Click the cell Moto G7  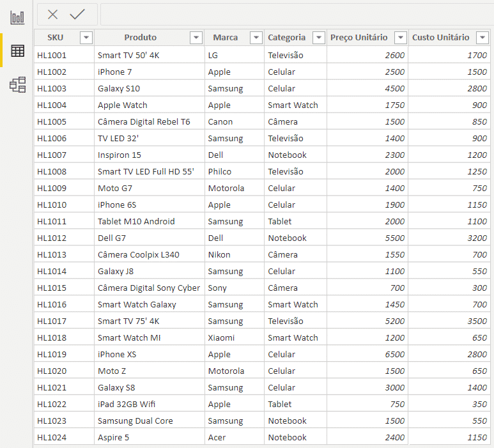[150, 189]
